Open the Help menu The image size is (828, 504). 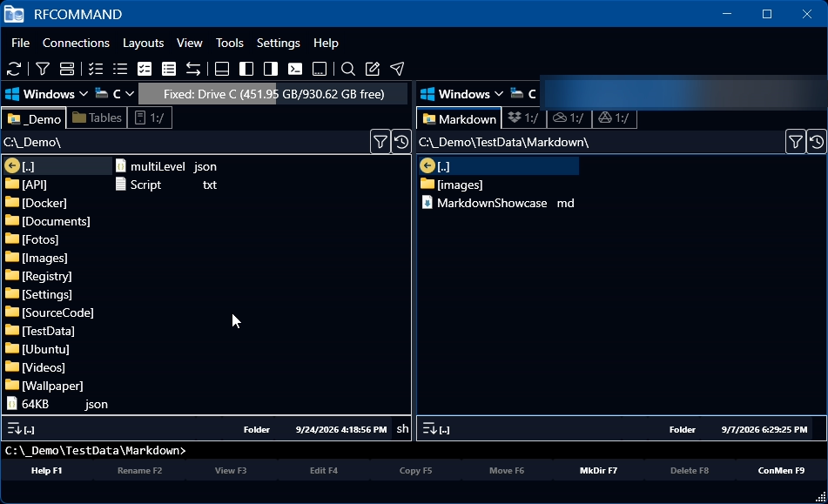click(x=326, y=43)
